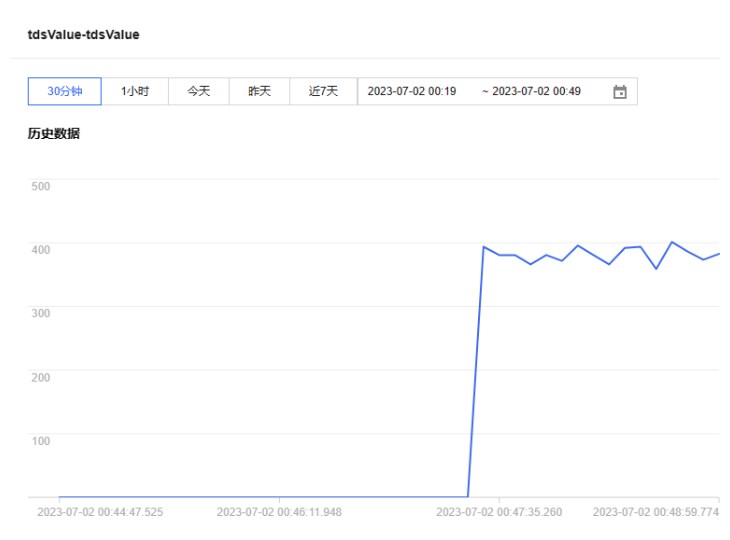Click the 100 y-axis label
The image size is (730, 540).
41,440
